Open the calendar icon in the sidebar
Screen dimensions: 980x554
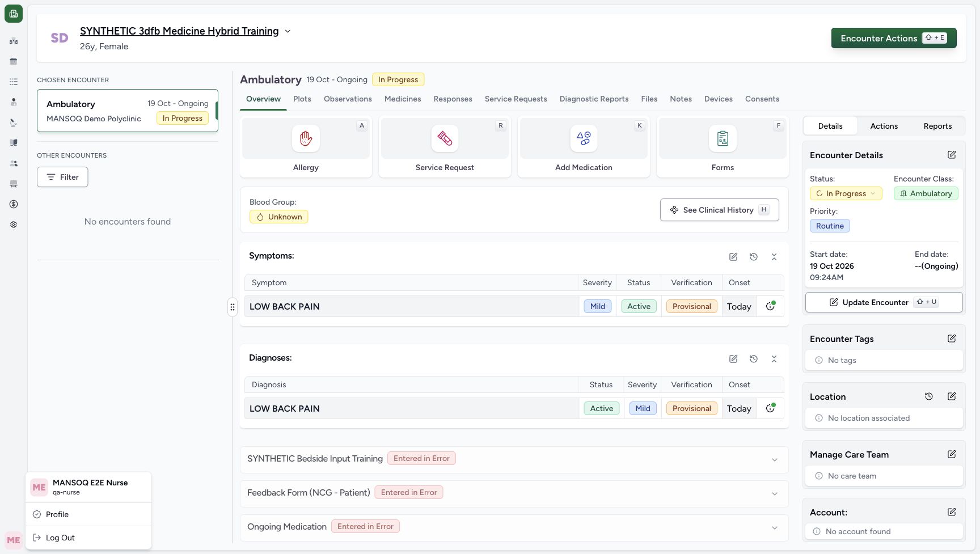(x=14, y=61)
